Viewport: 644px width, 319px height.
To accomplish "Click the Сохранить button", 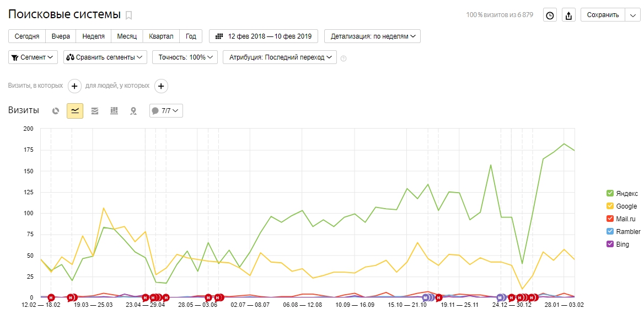I will [x=603, y=15].
